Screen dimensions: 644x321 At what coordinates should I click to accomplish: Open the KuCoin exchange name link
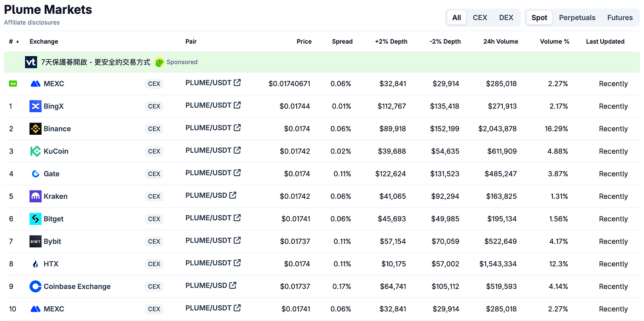(56, 151)
